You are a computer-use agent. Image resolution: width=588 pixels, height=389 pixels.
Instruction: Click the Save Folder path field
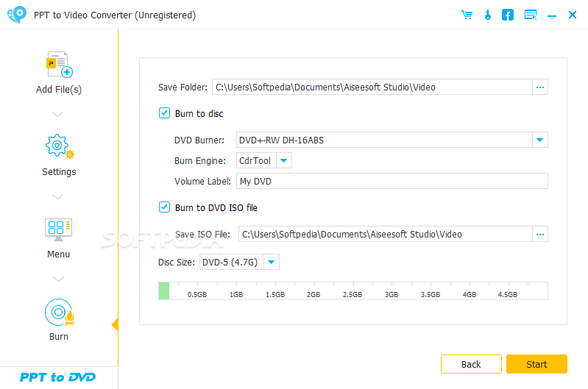pyautogui.click(x=372, y=87)
